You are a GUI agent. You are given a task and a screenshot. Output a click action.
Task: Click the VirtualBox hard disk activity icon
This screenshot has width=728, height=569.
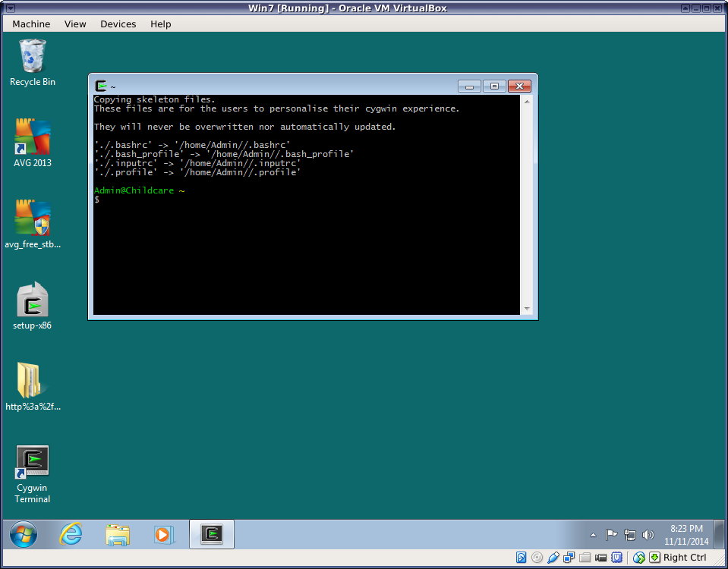coord(521,558)
